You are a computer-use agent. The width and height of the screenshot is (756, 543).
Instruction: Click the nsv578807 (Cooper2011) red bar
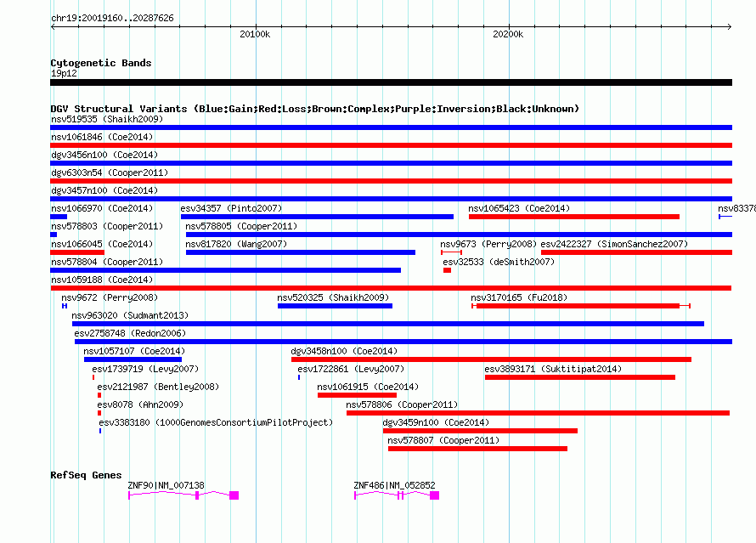point(477,449)
